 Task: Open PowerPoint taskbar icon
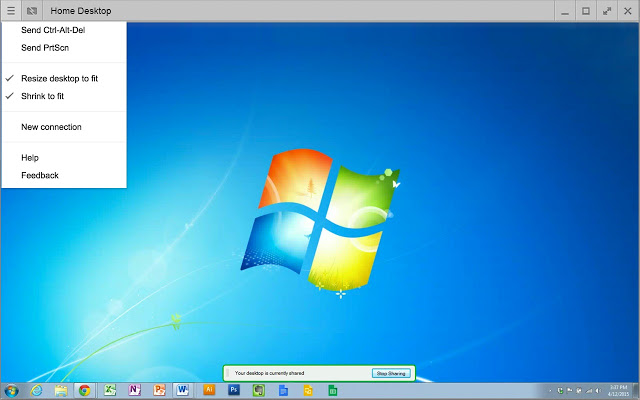point(159,391)
